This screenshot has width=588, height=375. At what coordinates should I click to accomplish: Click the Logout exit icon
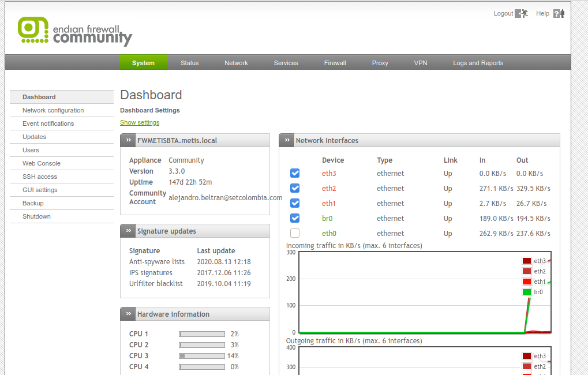[522, 13]
